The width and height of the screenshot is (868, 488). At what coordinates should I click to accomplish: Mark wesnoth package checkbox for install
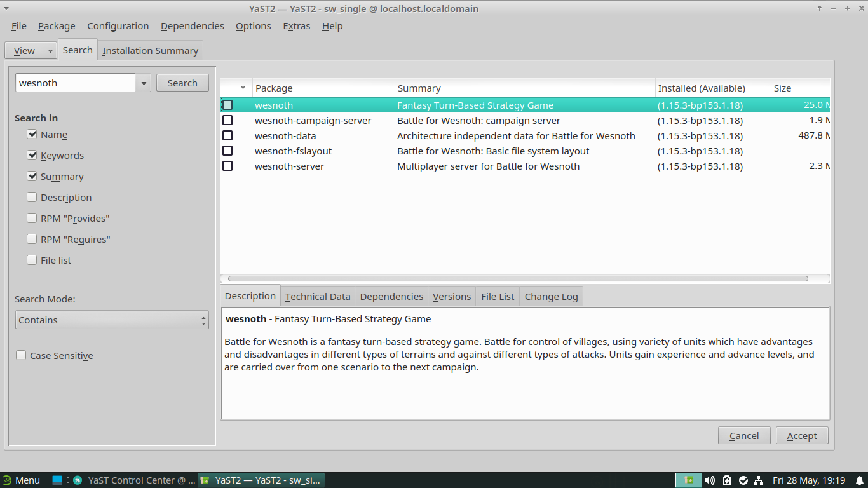tap(227, 105)
